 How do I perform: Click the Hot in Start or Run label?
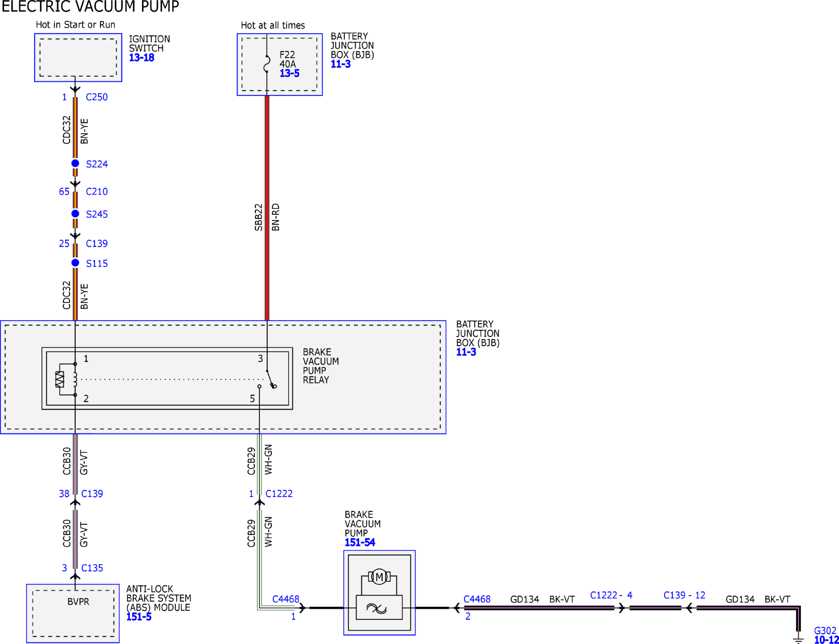[x=75, y=25]
